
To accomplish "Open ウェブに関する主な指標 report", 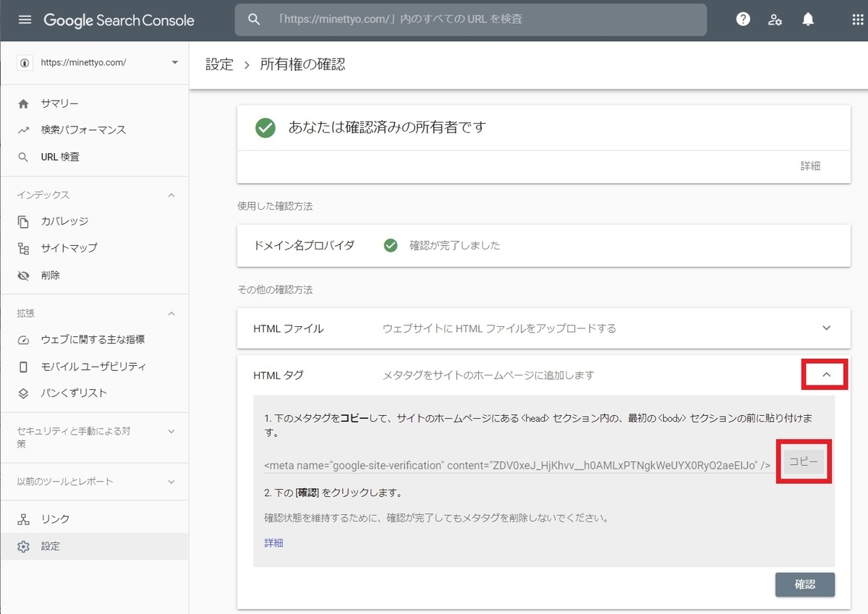I will coord(94,339).
